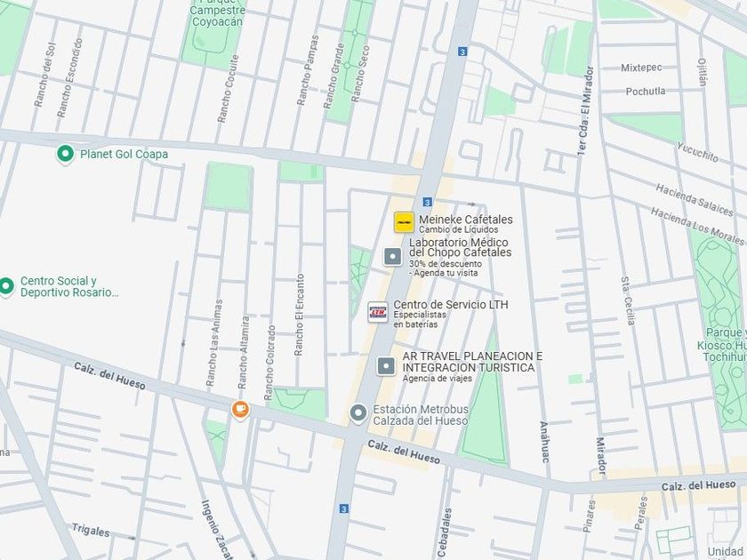Click the Rancho del Sol street name
The image size is (747, 560).
(45, 75)
